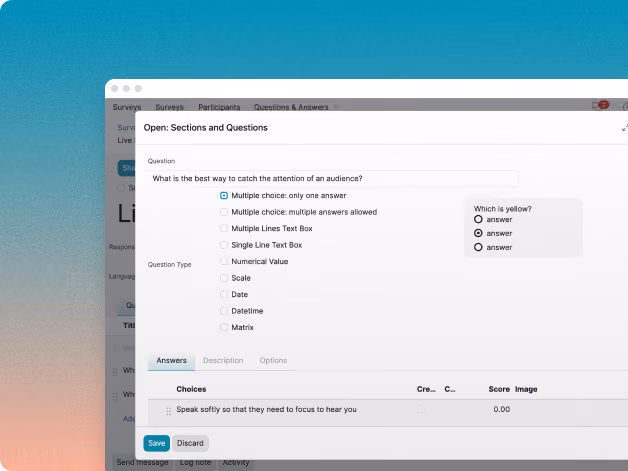Viewport: 628px width, 471px height.
Task: Select Multiple choice: only one answer
Action: pos(224,195)
